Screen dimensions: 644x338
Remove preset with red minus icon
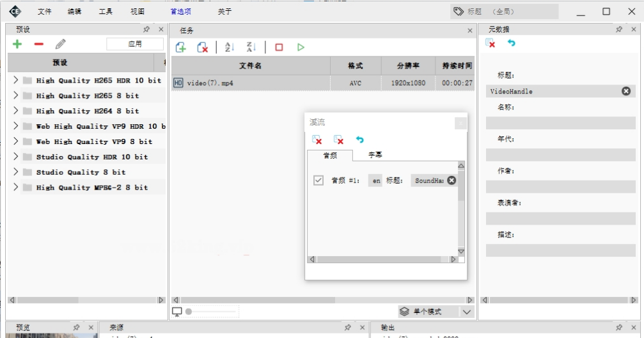point(39,44)
